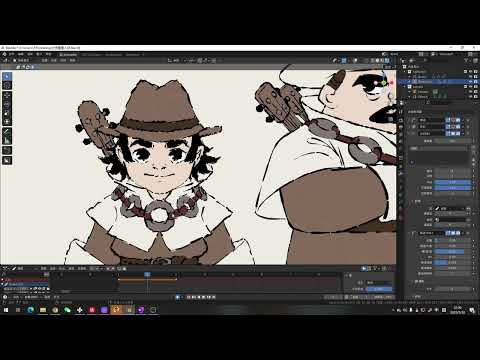Select the Cursor tool in the toolbar
The height and width of the screenshot is (360, 480).
click(7, 85)
